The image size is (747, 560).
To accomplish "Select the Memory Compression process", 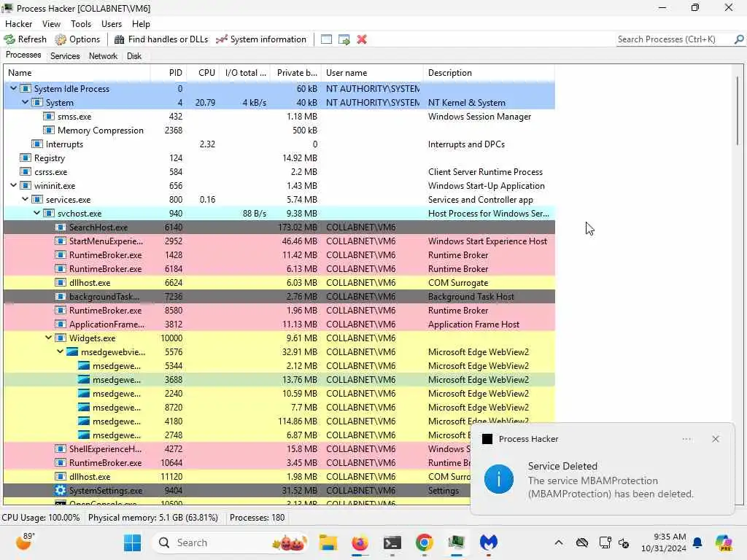I will pyautogui.click(x=279, y=131).
